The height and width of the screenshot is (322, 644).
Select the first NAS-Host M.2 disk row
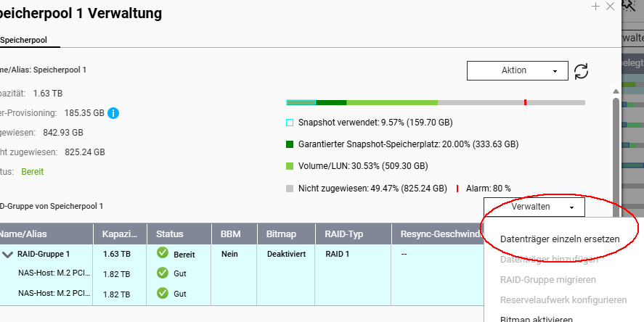click(x=54, y=274)
